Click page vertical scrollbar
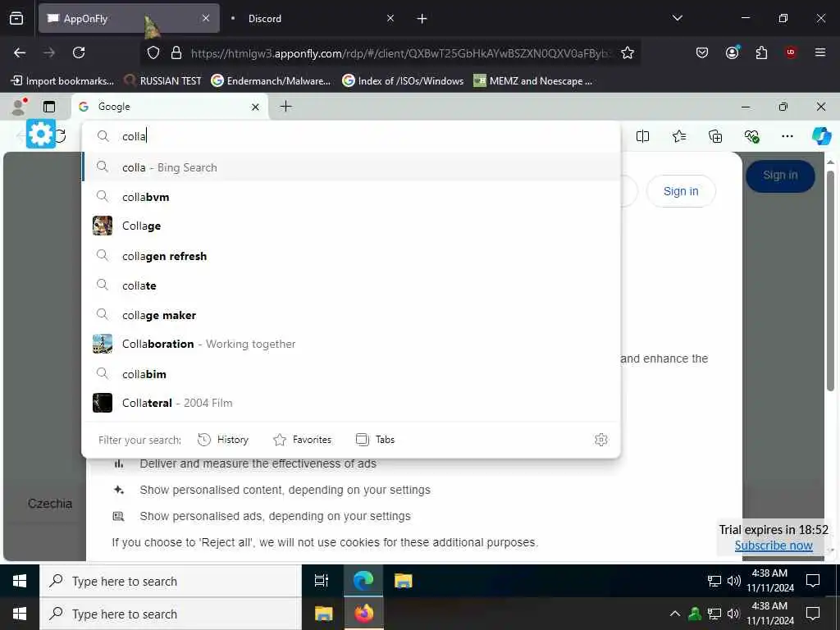The width and height of the screenshot is (840, 630). tap(830, 281)
